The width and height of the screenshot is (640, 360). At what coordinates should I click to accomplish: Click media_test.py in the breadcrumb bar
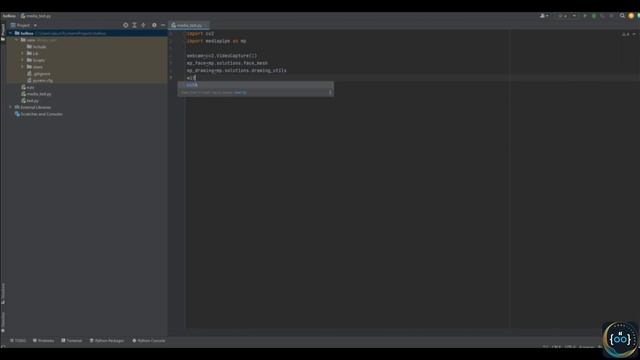[36, 16]
